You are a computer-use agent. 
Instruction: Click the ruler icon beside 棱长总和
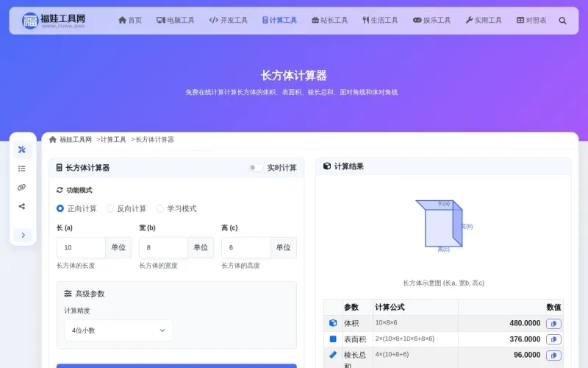(x=333, y=355)
